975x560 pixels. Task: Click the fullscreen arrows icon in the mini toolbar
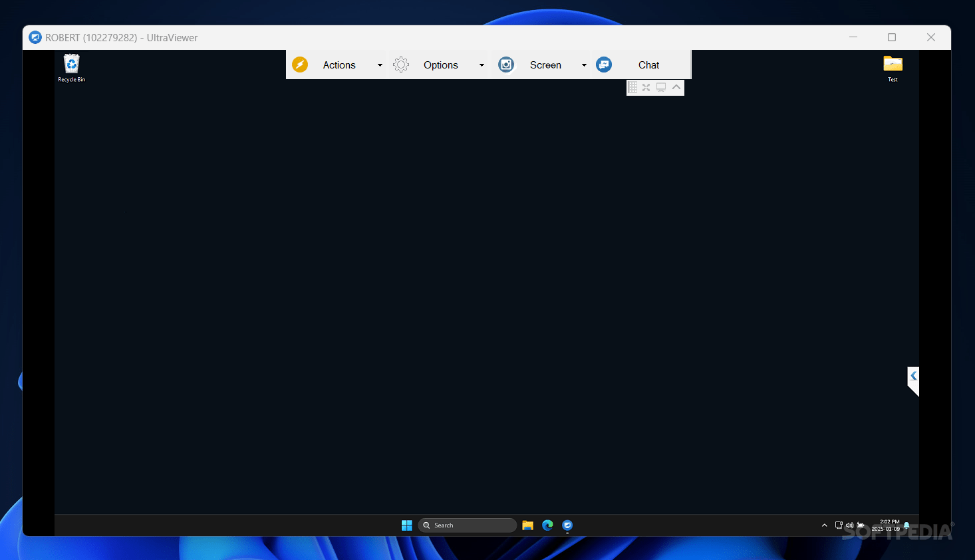[646, 87]
